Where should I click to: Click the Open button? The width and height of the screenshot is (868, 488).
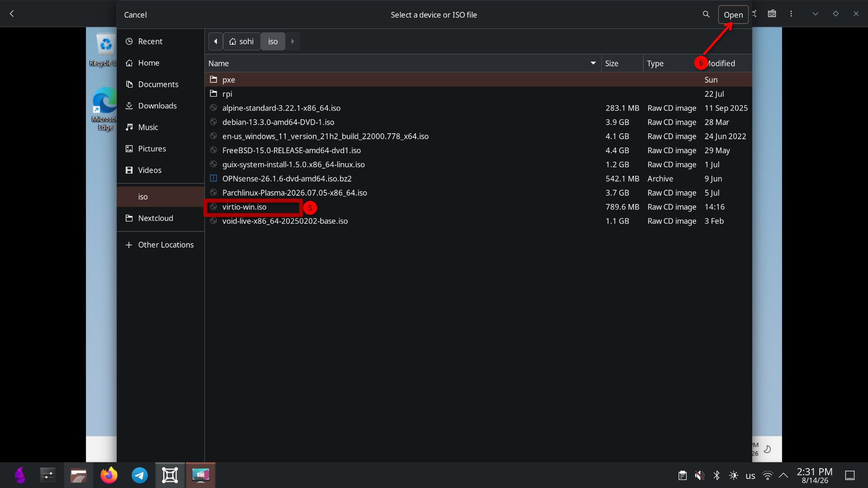click(733, 15)
